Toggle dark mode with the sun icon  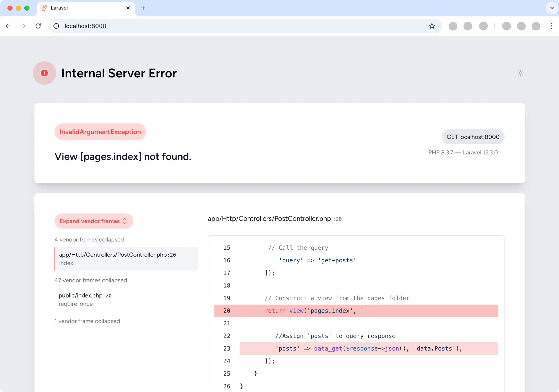point(520,73)
